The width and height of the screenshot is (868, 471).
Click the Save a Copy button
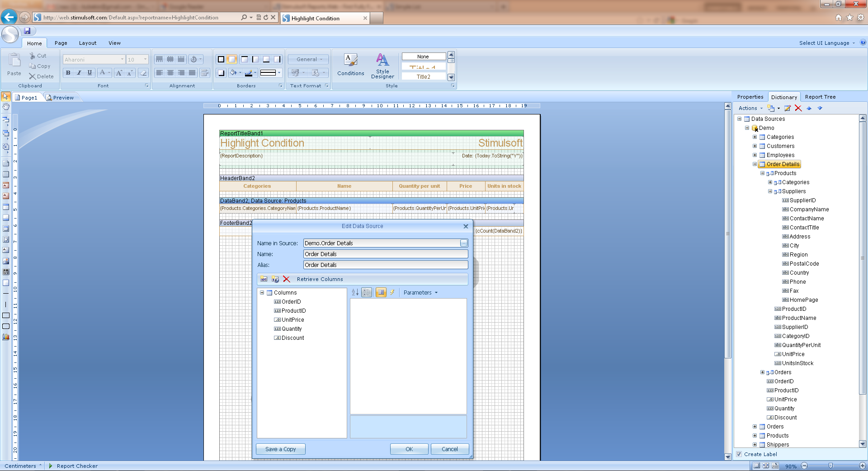(x=281, y=449)
